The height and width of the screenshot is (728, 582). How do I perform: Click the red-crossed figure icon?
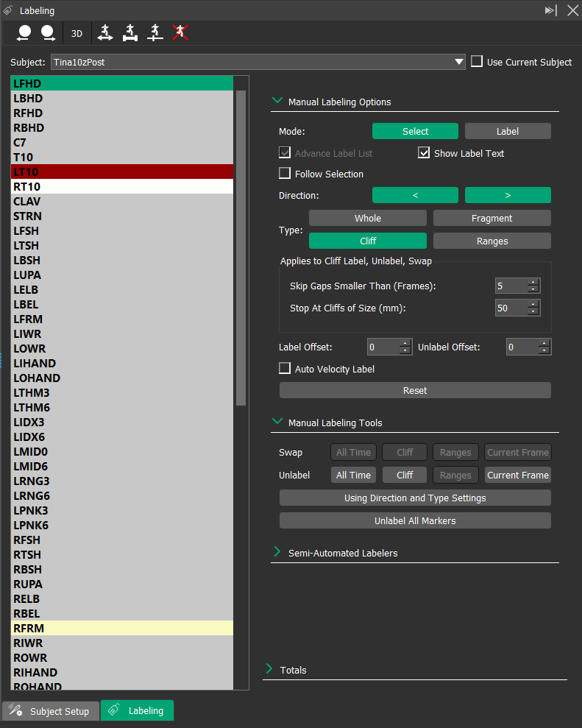(x=180, y=32)
